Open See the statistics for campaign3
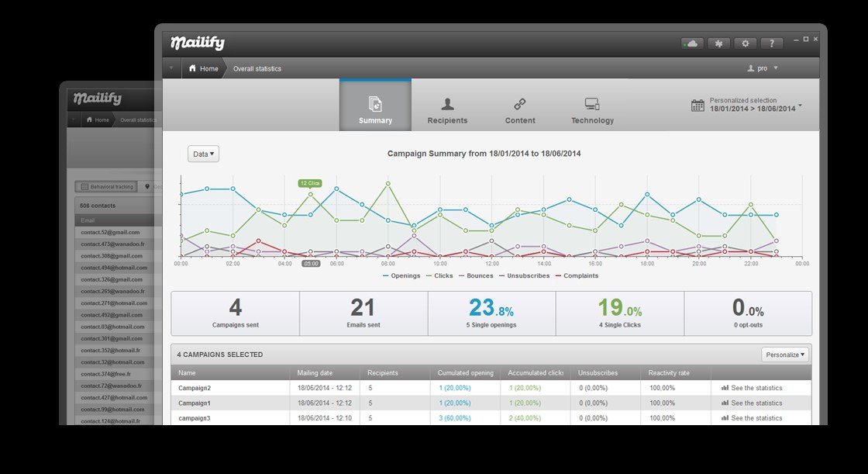The height and width of the screenshot is (474, 868). point(752,418)
